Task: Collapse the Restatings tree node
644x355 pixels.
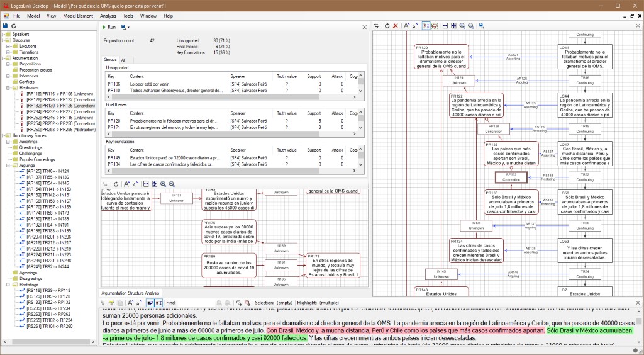Action: tap(8, 285)
